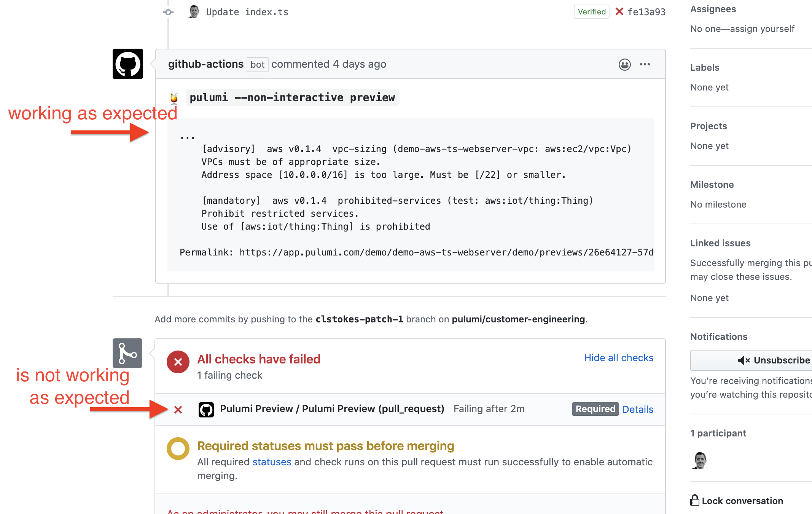Show failed status X next to fe13a93
The image size is (812, 514).
pyautogui.click(x=619, y=12)
